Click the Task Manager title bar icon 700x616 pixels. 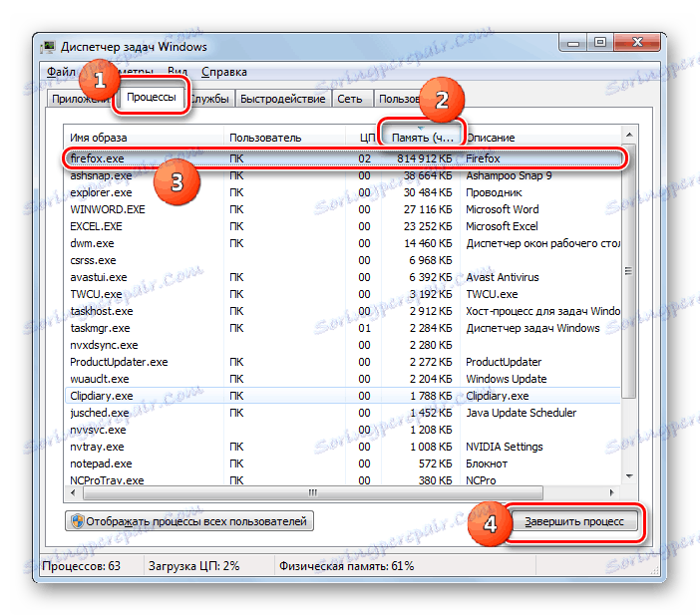pos(48,47)
